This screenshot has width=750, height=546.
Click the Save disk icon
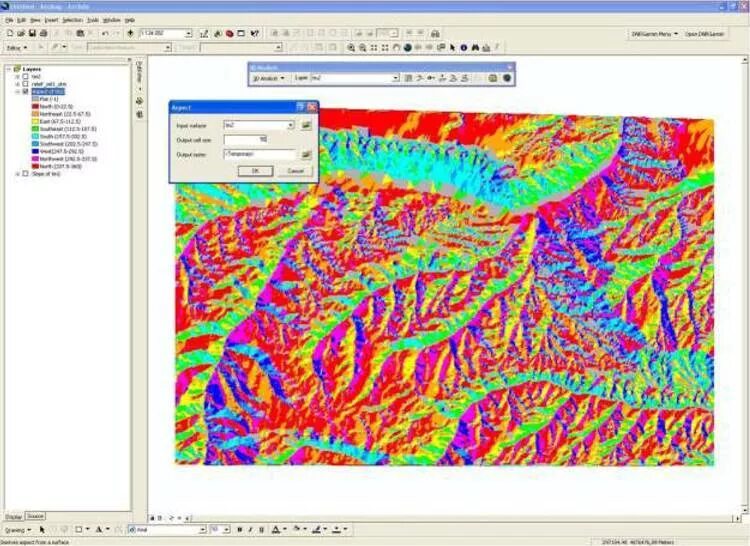[x=32, y=33]
